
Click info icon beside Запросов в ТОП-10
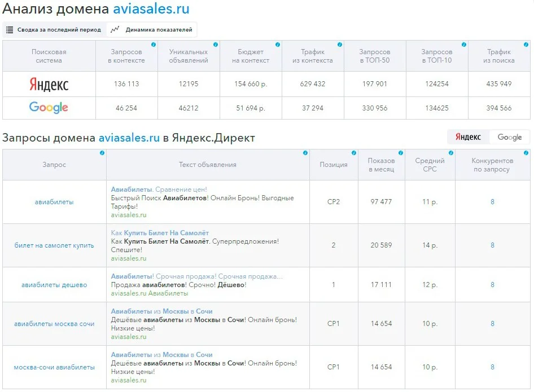click(463, 44)
